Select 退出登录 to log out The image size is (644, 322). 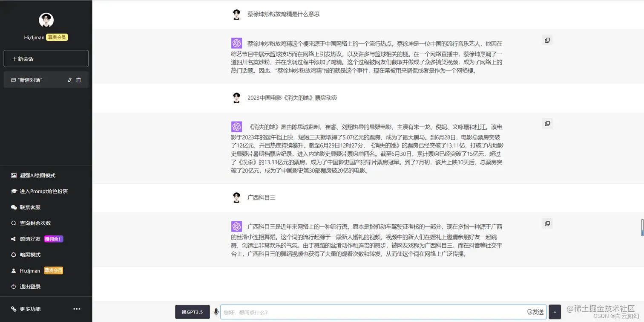pos(26,286)
